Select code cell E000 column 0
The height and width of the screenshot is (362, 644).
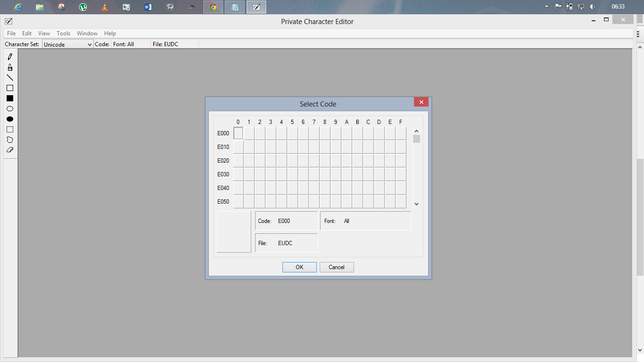[238, 133]
